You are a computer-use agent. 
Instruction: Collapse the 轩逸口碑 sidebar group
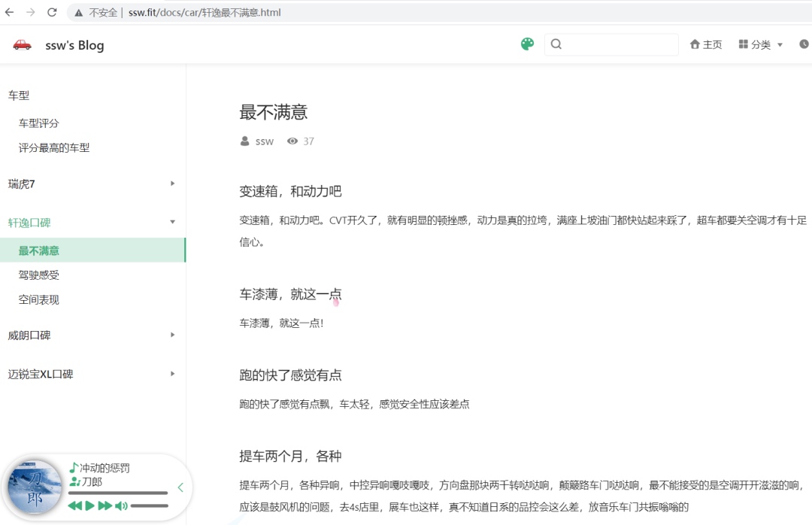click(172, 223)
